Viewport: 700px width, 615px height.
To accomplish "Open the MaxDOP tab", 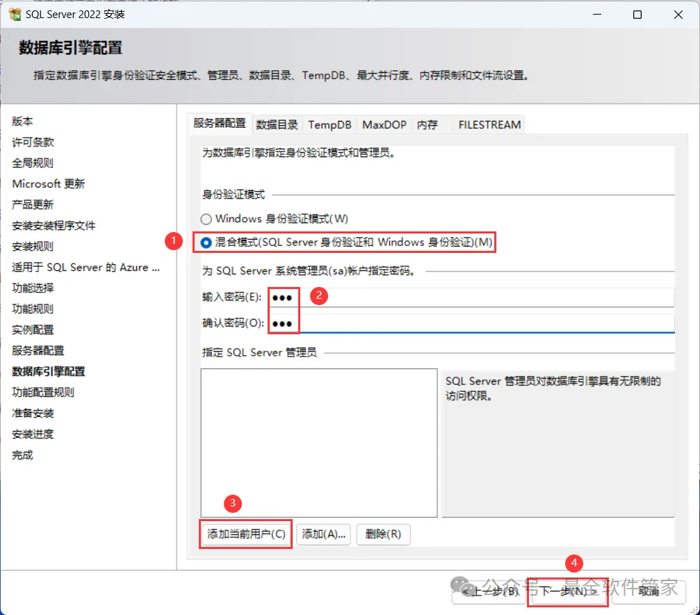I will coord(384,125).
